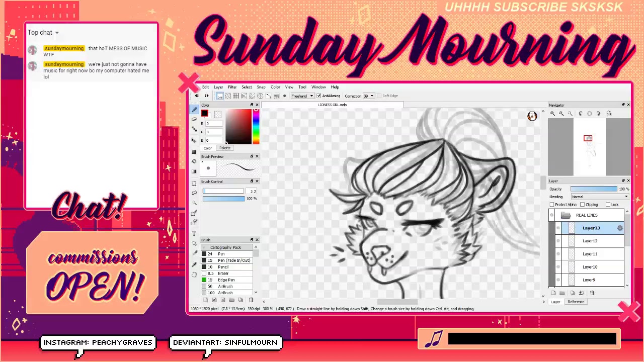Open the Select menu
This screenshot has height=362, width=644.
coord(247,87)
